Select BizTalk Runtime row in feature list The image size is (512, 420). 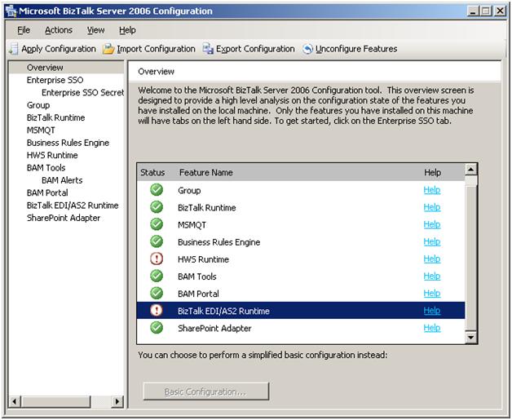coord(301,207)
